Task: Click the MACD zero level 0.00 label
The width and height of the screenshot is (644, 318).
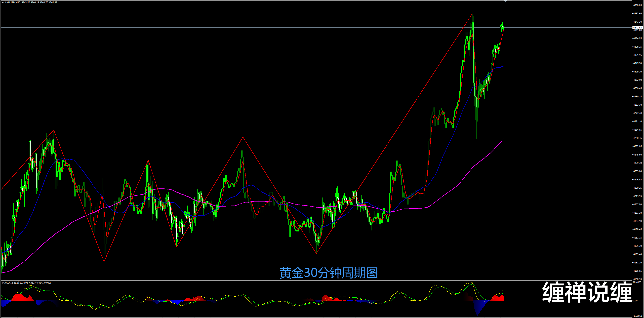Action: (x=635, y=301)
